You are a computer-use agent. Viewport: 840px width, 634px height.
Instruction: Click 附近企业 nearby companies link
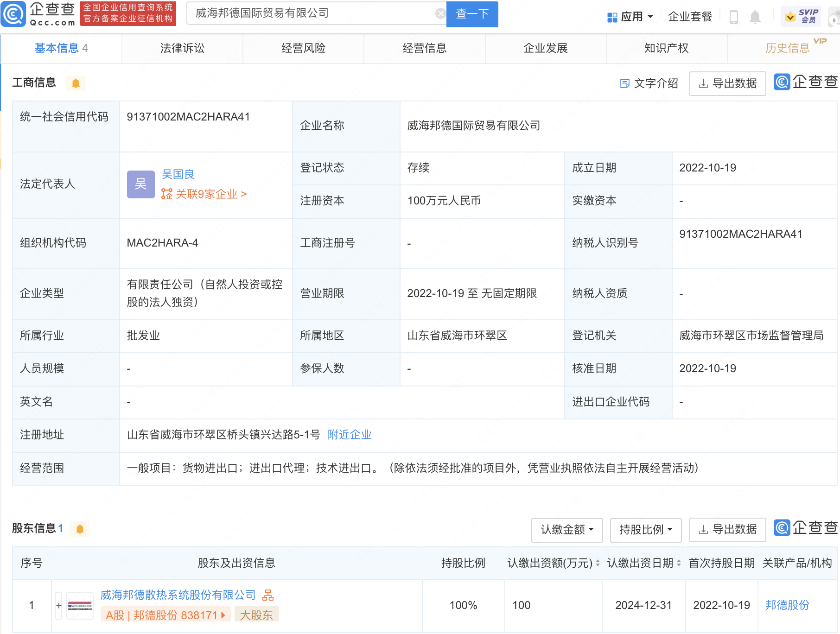pyautogui.click(x=350, y=435)
